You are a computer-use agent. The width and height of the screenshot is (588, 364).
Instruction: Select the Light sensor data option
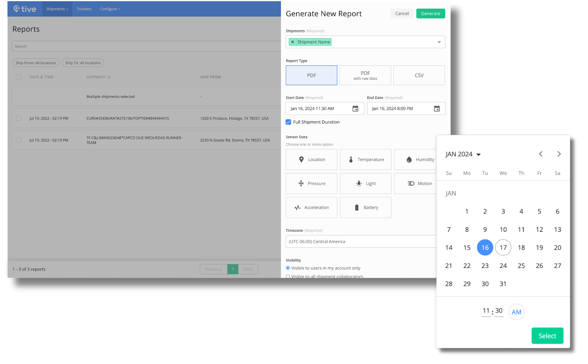click(365, 183)
